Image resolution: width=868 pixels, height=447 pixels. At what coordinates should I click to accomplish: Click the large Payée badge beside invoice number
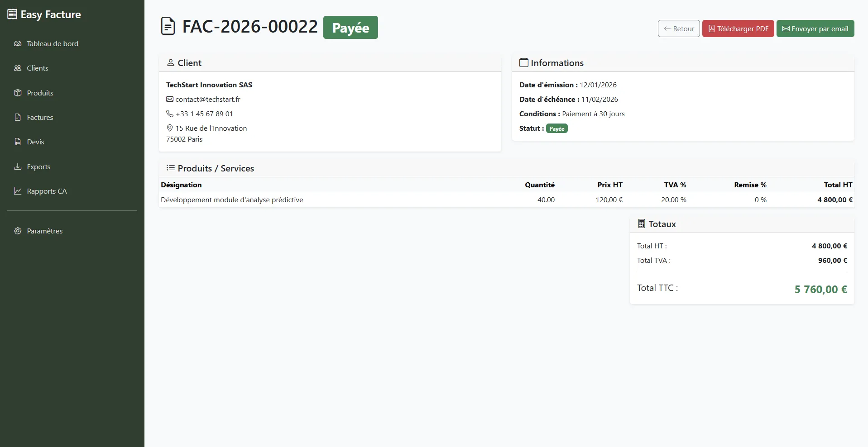pos(350,28)
